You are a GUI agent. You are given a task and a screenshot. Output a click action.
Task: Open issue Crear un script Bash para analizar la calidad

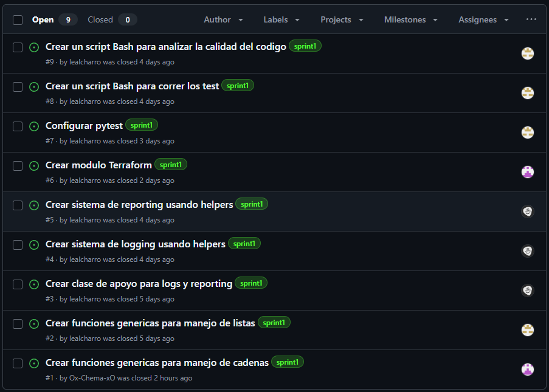pos(166,47)
